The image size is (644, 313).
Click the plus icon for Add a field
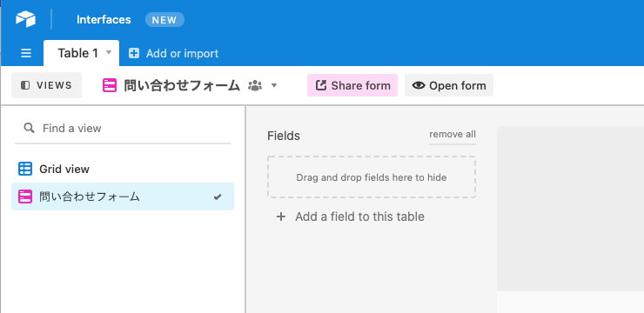click(x=281, y=216)
